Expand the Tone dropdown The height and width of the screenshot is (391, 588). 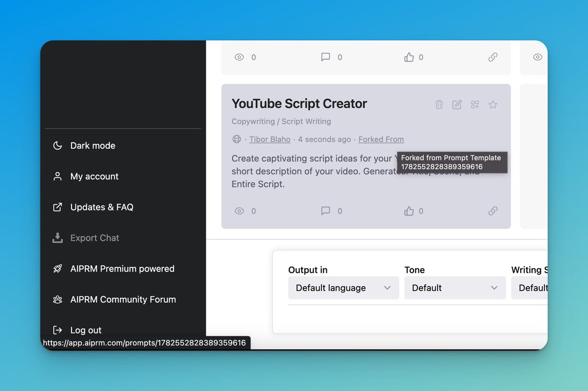click(455, 288)
